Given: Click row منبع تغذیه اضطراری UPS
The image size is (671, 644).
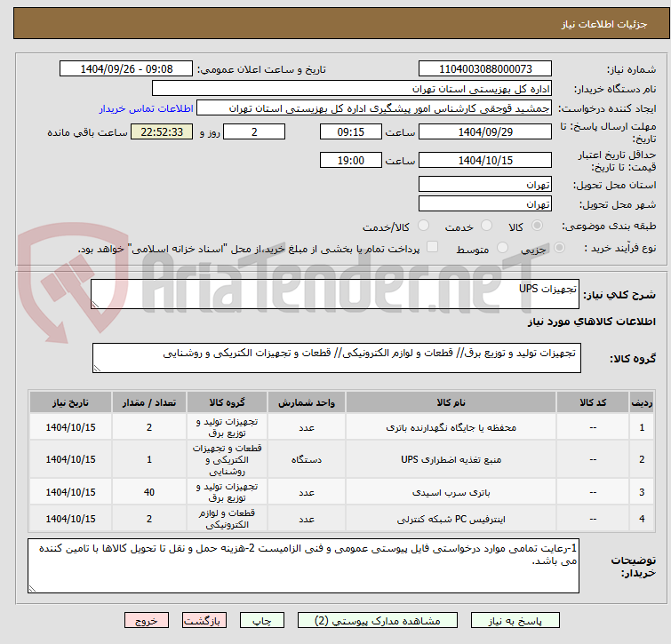Looking at the screenshot, I should click(x=342, y=459).
